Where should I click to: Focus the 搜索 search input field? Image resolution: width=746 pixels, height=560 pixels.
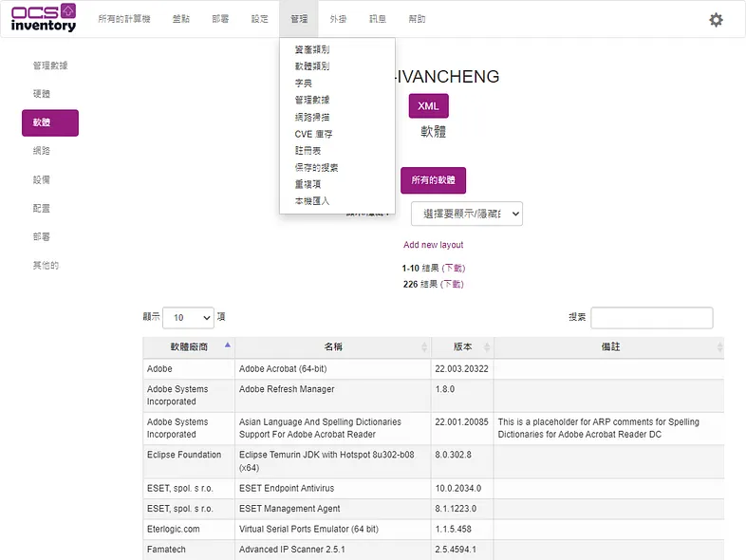[x=651, y=318]
